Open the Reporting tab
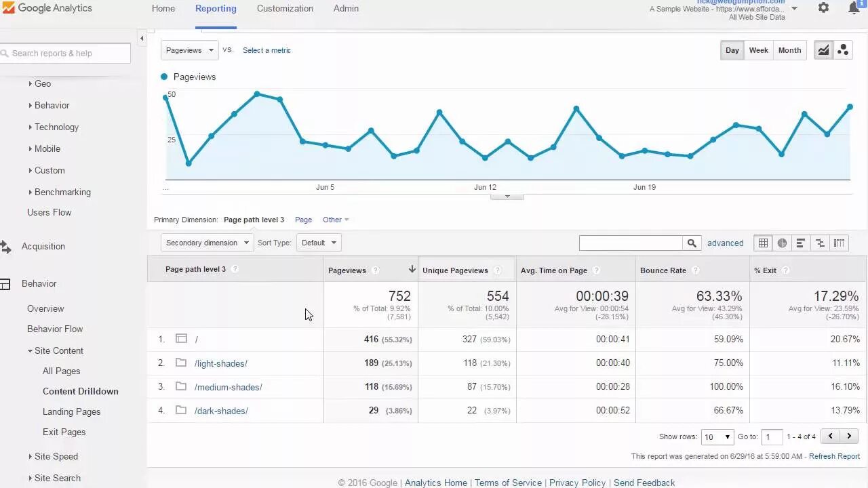 pyautogui.click(x=216, y=9)
